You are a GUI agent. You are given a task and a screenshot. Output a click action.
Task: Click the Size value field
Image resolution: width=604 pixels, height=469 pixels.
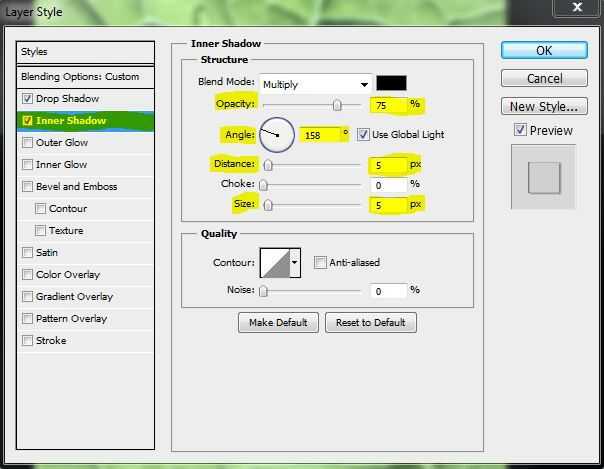coord(388,205)
